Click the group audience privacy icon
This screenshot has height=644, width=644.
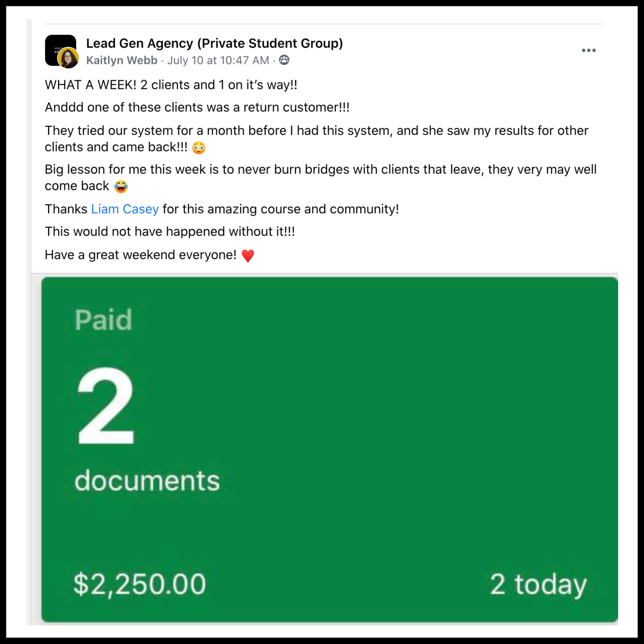click(x=284, y=60)
